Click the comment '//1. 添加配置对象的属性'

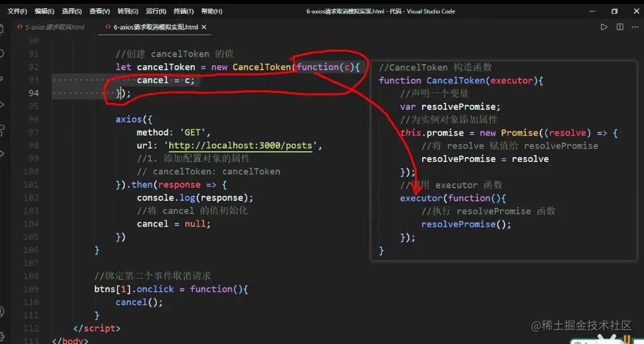(x=194, y=158)
